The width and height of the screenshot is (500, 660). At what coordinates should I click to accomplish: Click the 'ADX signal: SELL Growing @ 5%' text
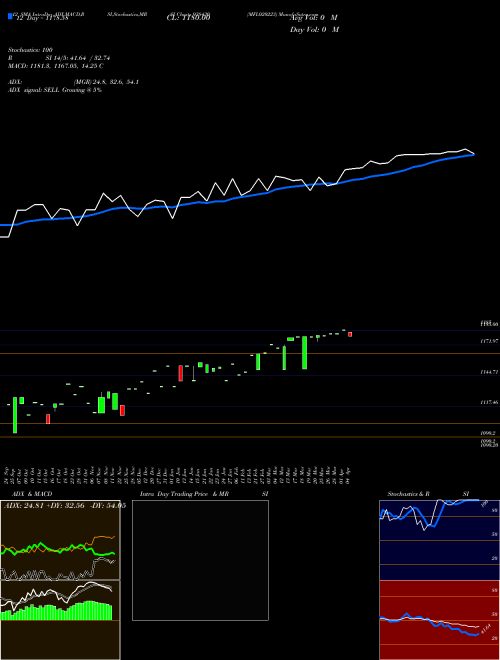click(x=55, y=90)
